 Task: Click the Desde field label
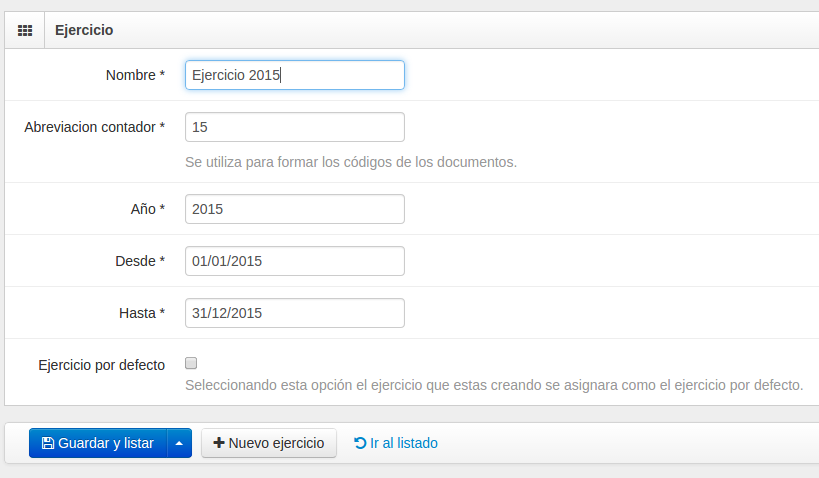[x=140, y=261]
